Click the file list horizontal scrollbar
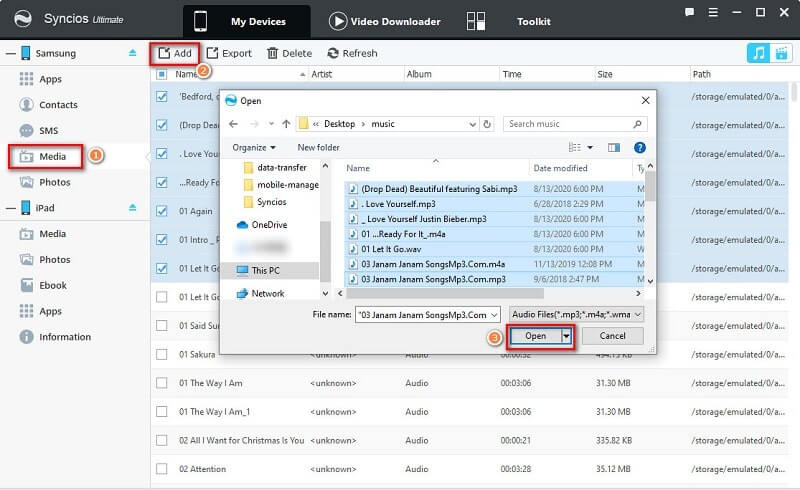 tap(444, 293)
